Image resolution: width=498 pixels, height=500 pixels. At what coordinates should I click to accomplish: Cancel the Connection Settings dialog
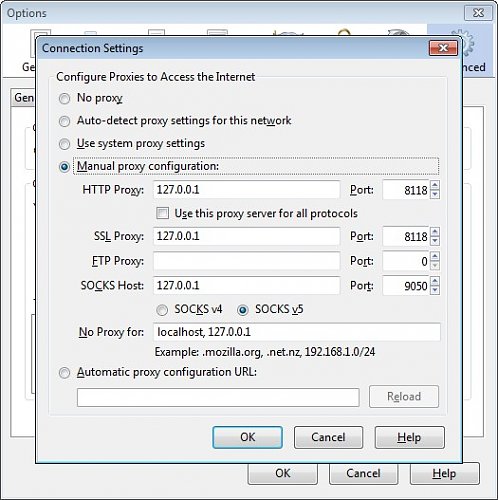(x=328, y=437)
